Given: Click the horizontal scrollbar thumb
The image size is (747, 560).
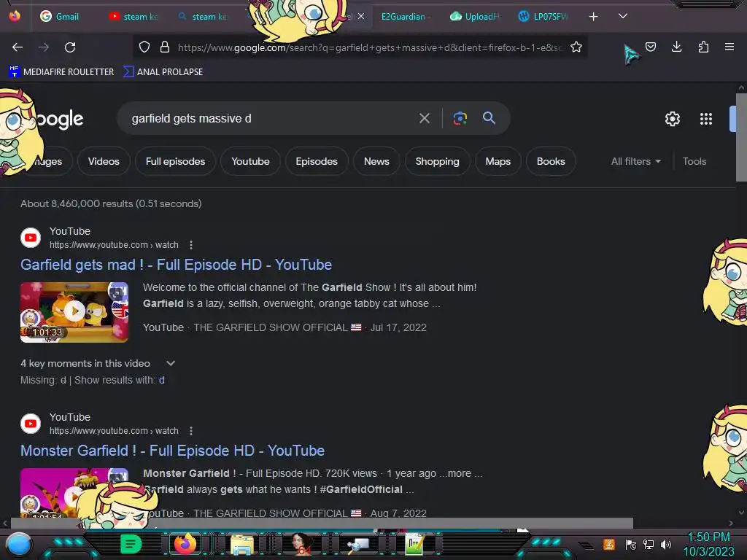Looking at the screenshot, I should [x=322, y=523].
